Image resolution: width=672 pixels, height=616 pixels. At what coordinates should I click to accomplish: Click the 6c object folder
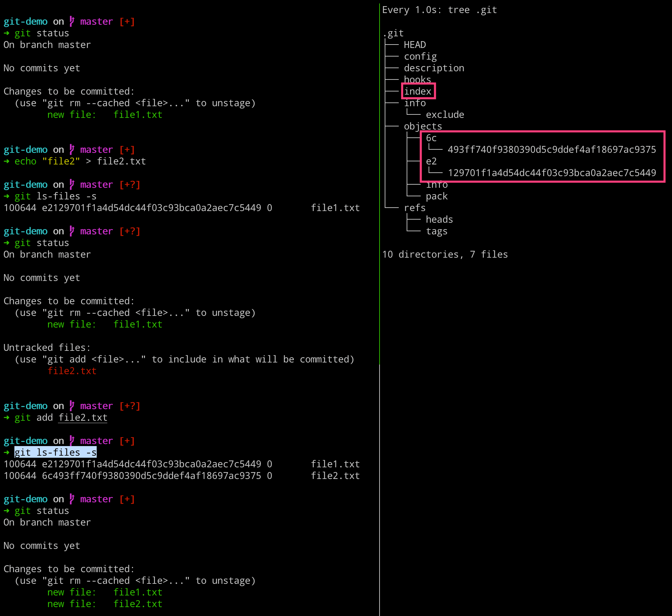(431, 138)
